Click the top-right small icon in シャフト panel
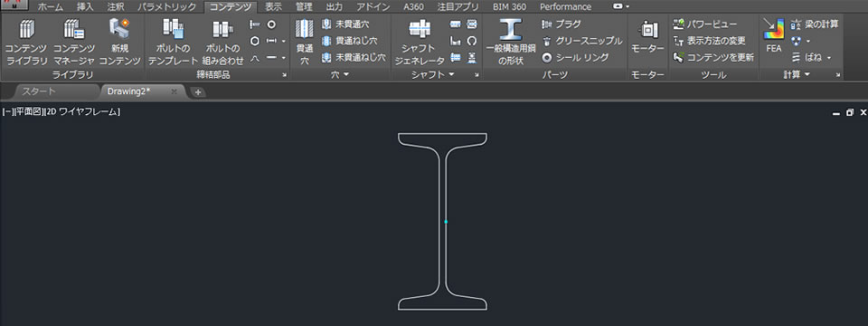 coord(472,24)
